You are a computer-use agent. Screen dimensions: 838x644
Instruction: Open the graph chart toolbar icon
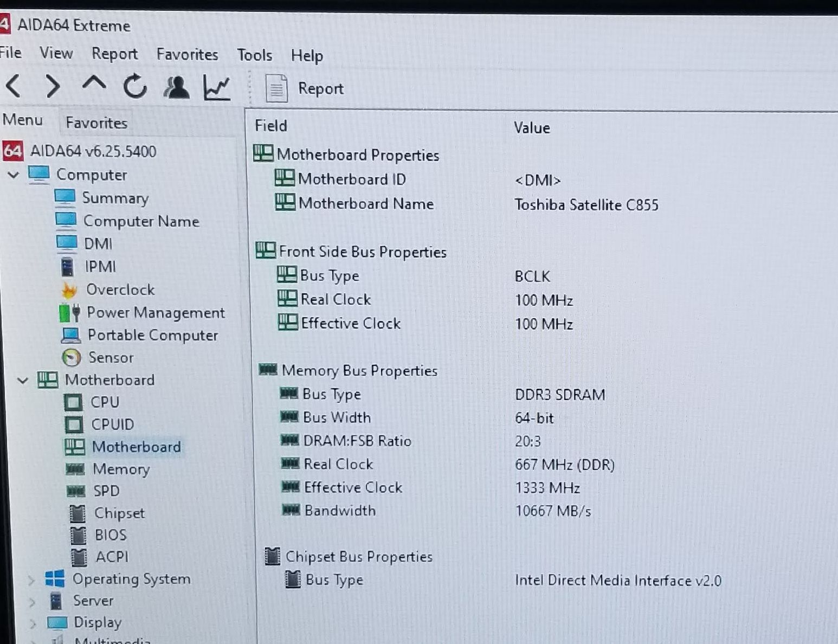coord(217,87)
